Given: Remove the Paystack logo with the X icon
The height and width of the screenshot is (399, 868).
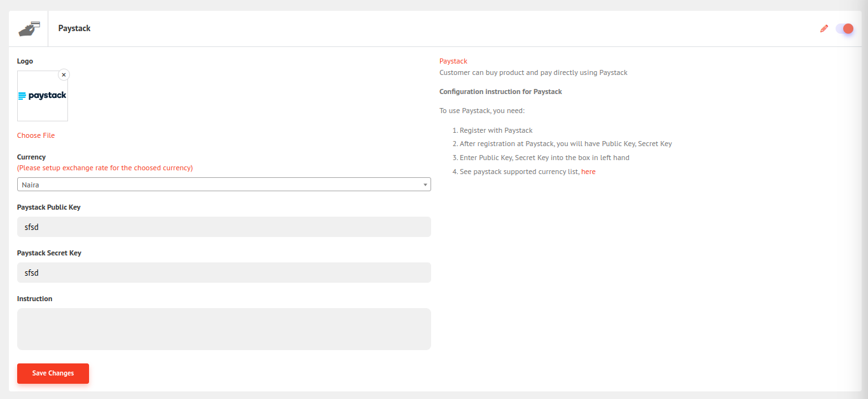Looking at the screenshot, I should pos(64,75).
